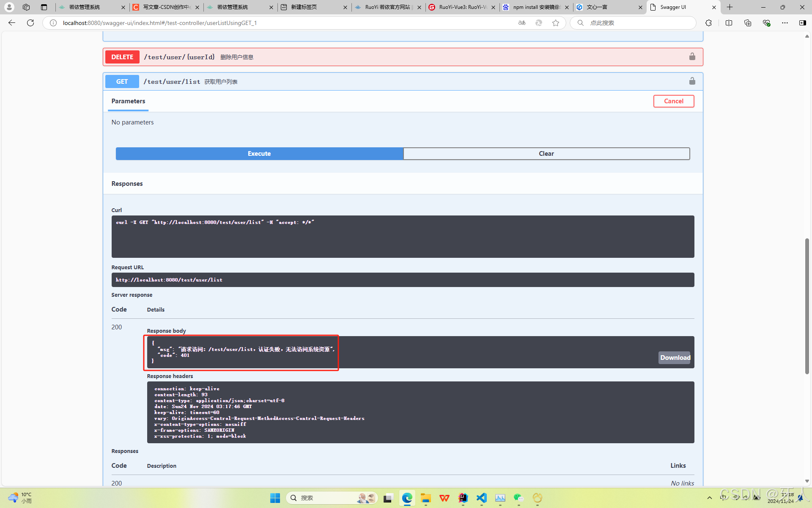This screenshot has width=812, height=508.
Task: Collapse the GET /test/user/list operation
Action: (171, 82)
